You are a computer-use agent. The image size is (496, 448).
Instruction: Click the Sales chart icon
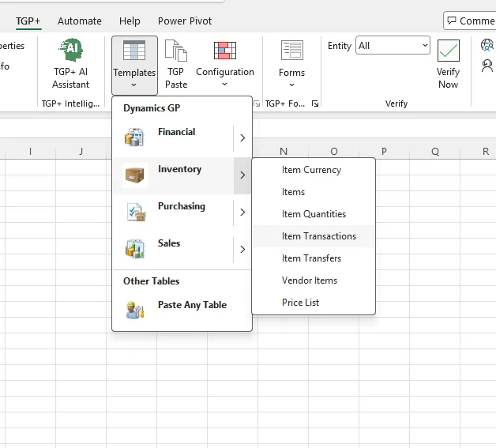click(x=135, y=249)
